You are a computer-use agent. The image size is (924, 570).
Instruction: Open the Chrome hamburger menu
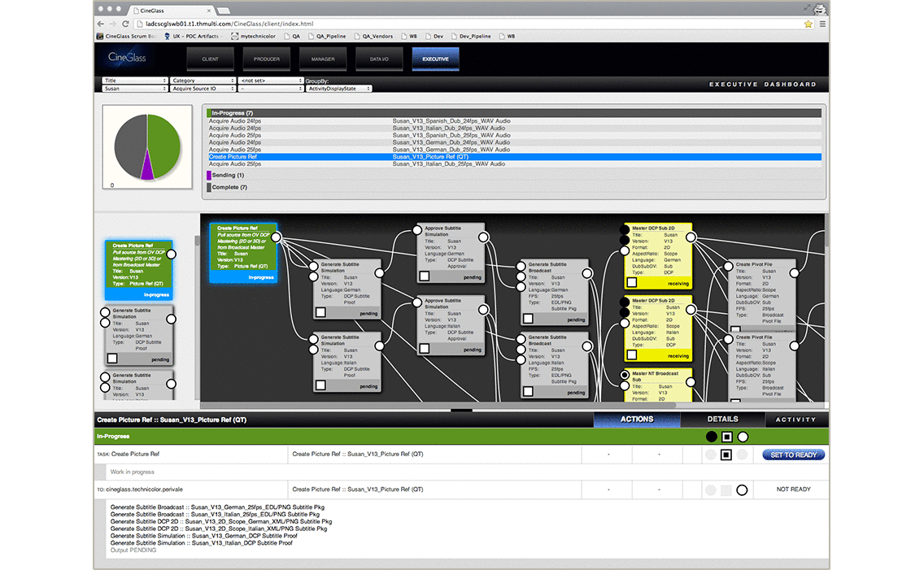coord(822,24)
